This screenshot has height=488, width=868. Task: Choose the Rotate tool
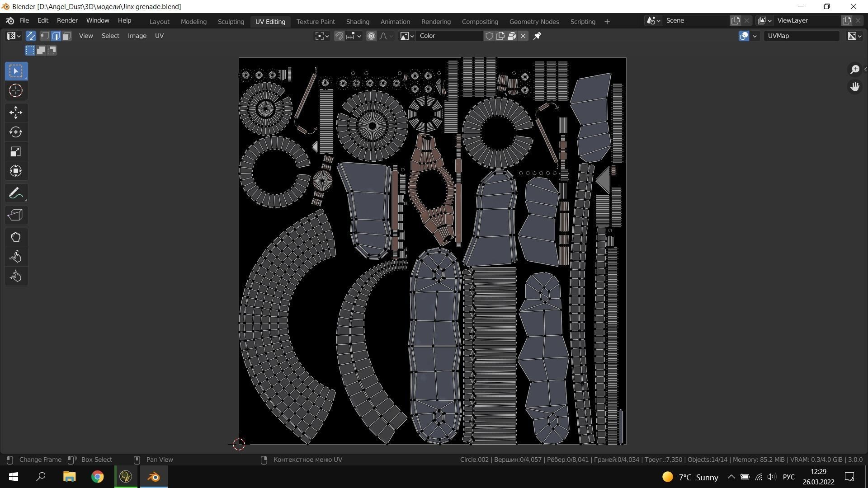click(x=16, y=132)
